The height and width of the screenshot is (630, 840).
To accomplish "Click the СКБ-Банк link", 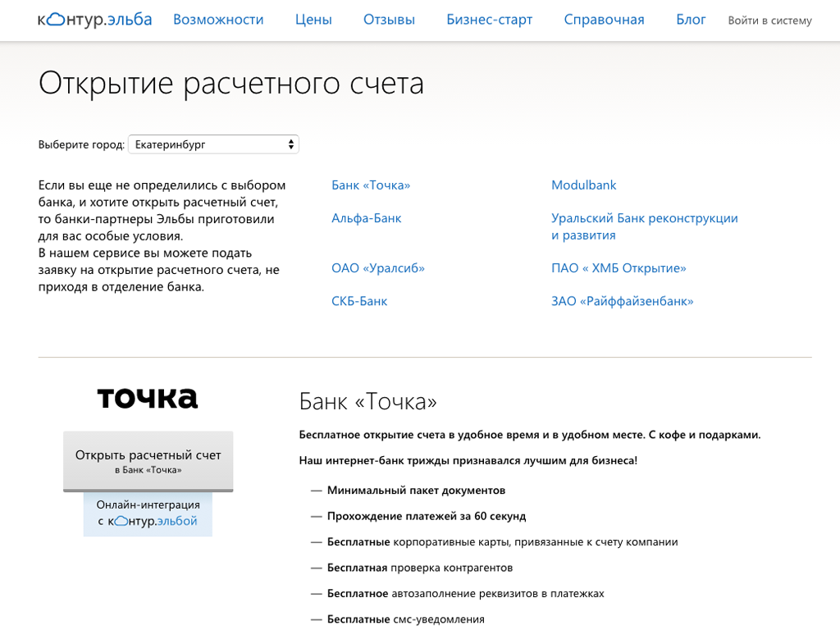I will [359, 301].
